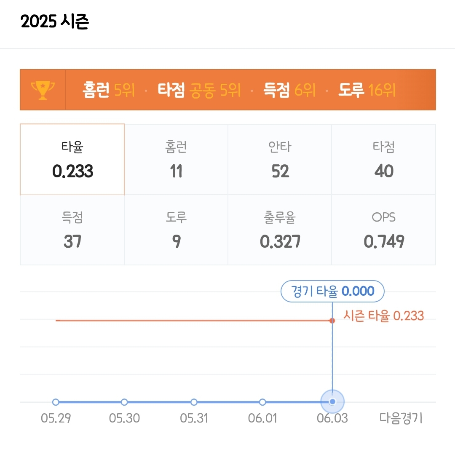Show the 출루율 0.327 stat chart
Image resolution: width=455 pixels, height=476 pixels.
click(280, 230)
